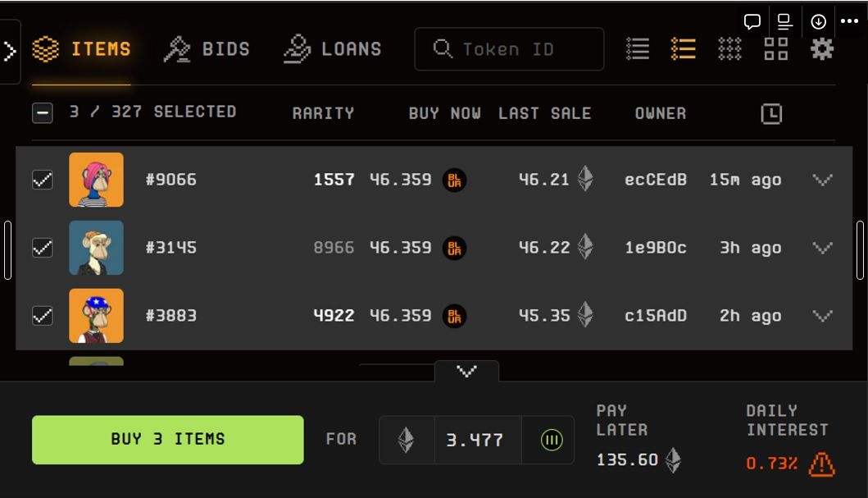Expand row details for #3883

point(822,316)
